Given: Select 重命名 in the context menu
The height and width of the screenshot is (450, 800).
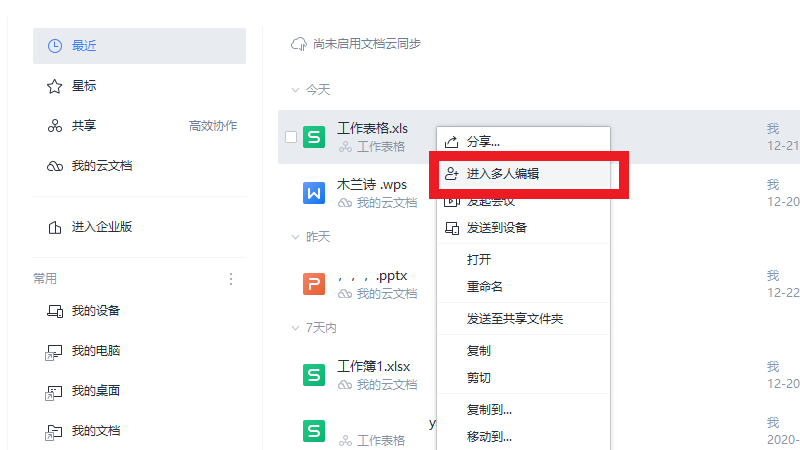Looking at the screenshot, I should pyautogui.click(x=484, y=286).
